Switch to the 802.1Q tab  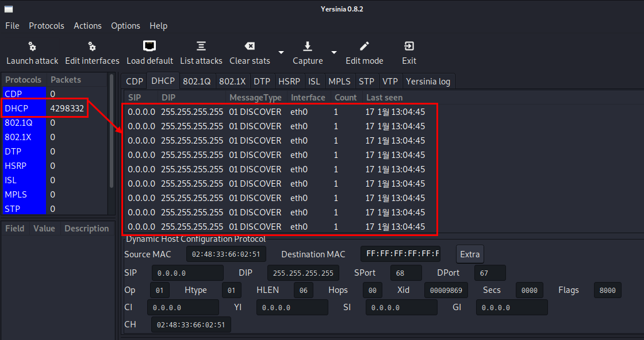(x=197, y=81)
